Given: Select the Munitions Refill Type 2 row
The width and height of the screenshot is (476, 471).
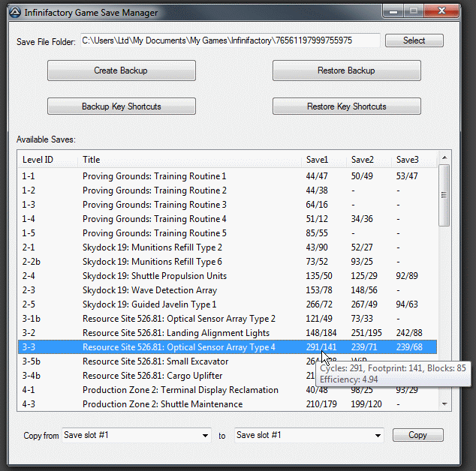Looking at the screenshot, I should point(227,247).
